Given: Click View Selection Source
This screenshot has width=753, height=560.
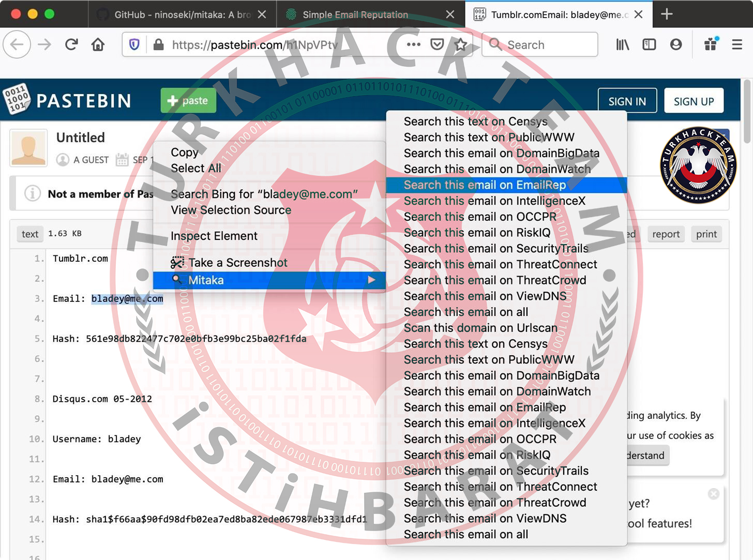Looking at the screenshot, I should (269, 210).
